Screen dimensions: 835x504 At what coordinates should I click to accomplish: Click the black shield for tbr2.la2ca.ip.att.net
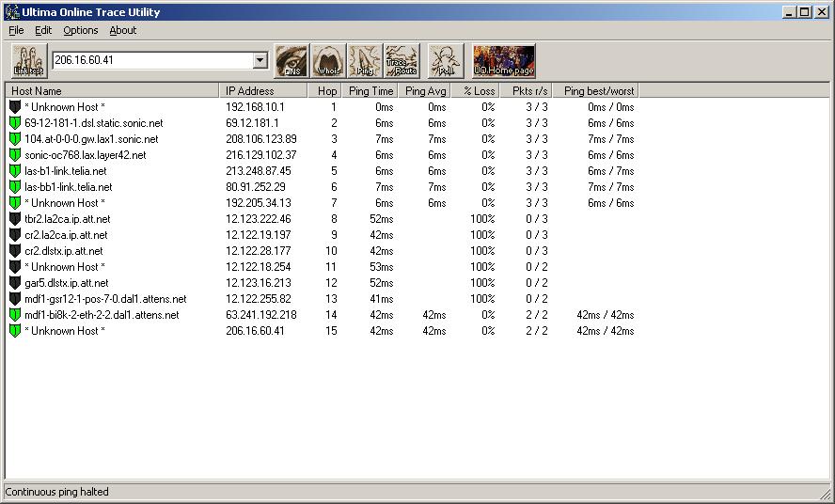coord(15,219)
